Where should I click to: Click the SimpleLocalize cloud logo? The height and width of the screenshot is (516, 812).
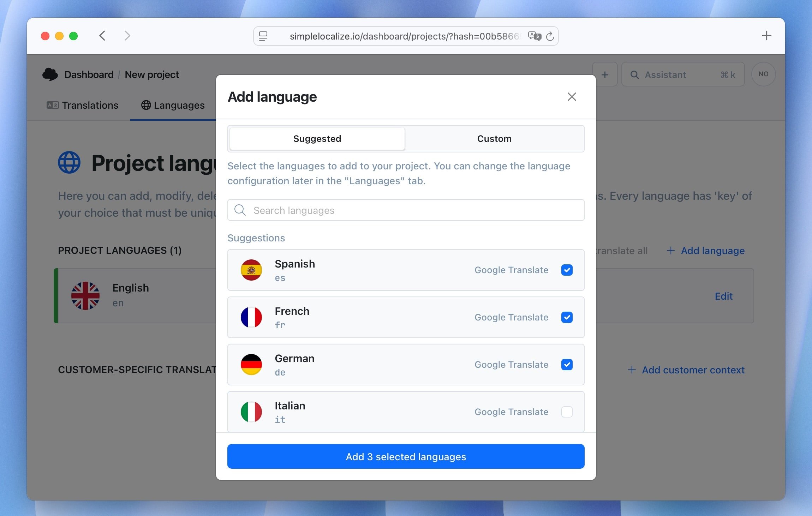(x=50, y=74)
